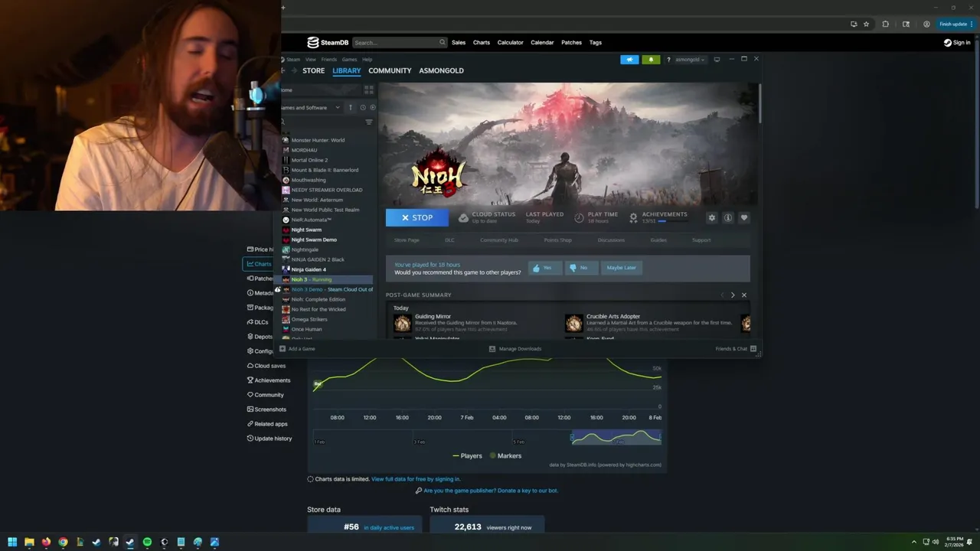This screenshot has width=980, height=551.
Task: Sign in to SteamDB
Action: [x=957, y=43]
